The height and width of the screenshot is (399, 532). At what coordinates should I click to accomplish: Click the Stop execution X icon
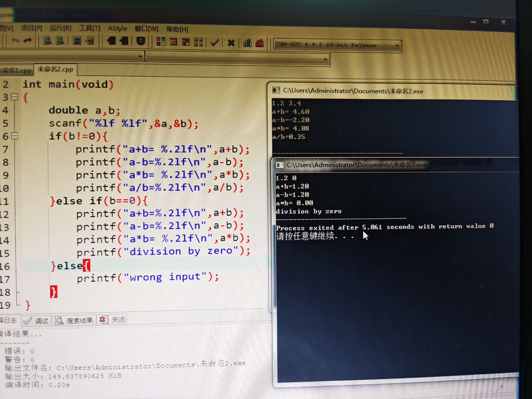coord(231,43)
